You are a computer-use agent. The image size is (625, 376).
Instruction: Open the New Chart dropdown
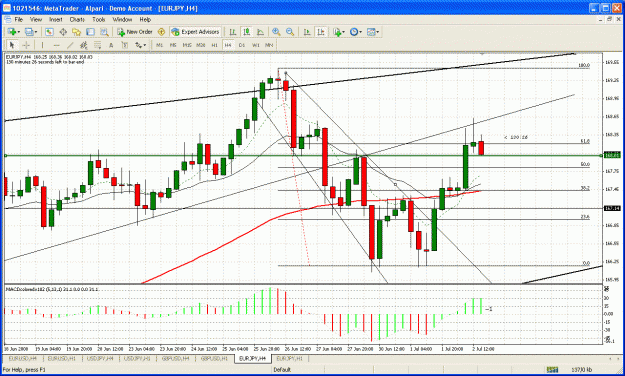pyautogui.click(x=14, y=32)
